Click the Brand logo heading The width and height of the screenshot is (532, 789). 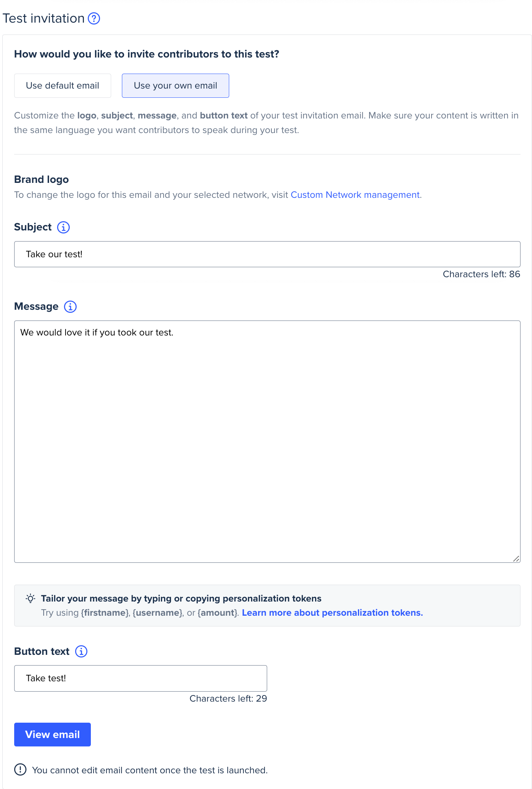coord(41,179)
